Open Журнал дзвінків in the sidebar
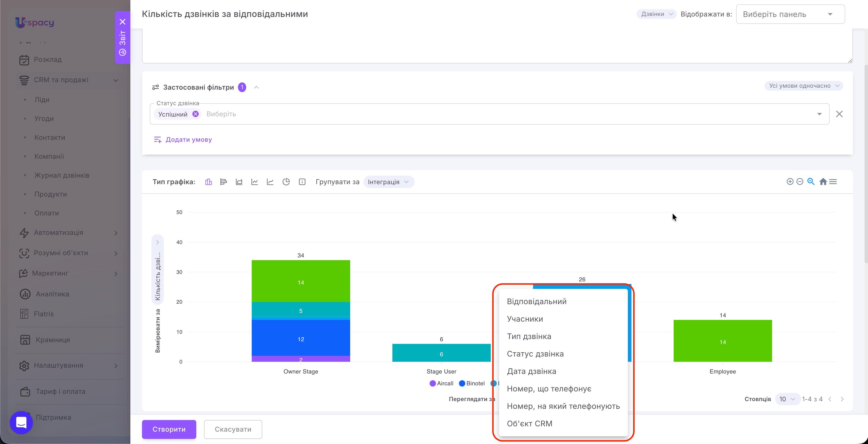 pyautogui.click(x=62, y=175)
